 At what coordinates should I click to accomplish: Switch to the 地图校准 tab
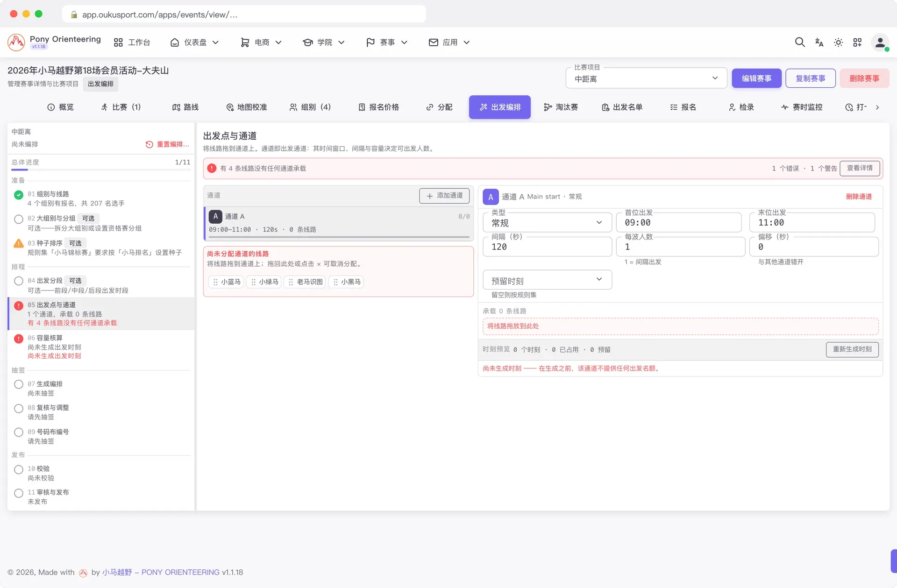[x=247, y=107]
